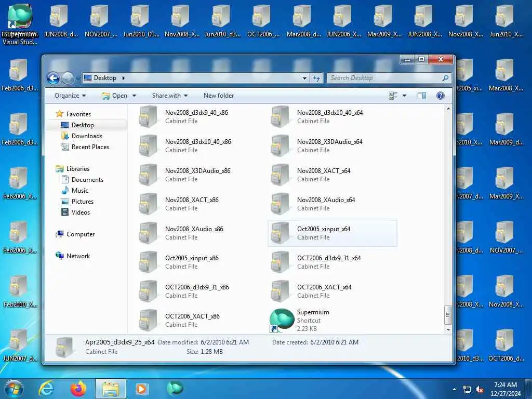
Task: Click the Help question mark icon
Action: point(441,96)
